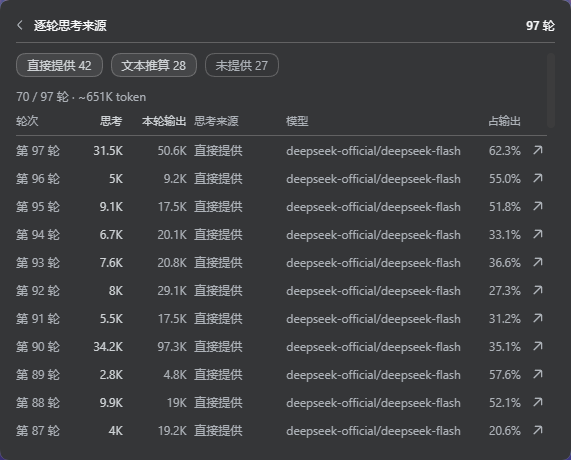This screenshot has width=571, height=460.
Task: Click the 19.2K output value
Action: [x=172, y=430]
